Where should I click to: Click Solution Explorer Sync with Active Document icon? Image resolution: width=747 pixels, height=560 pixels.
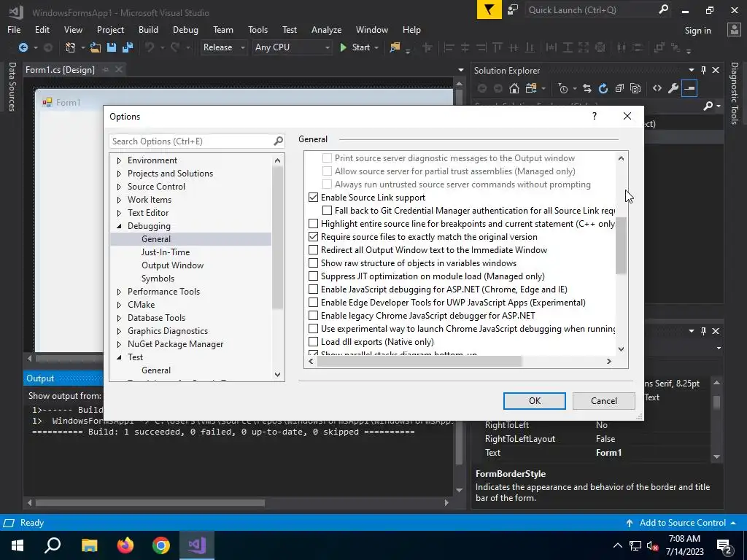coord(587,88)
